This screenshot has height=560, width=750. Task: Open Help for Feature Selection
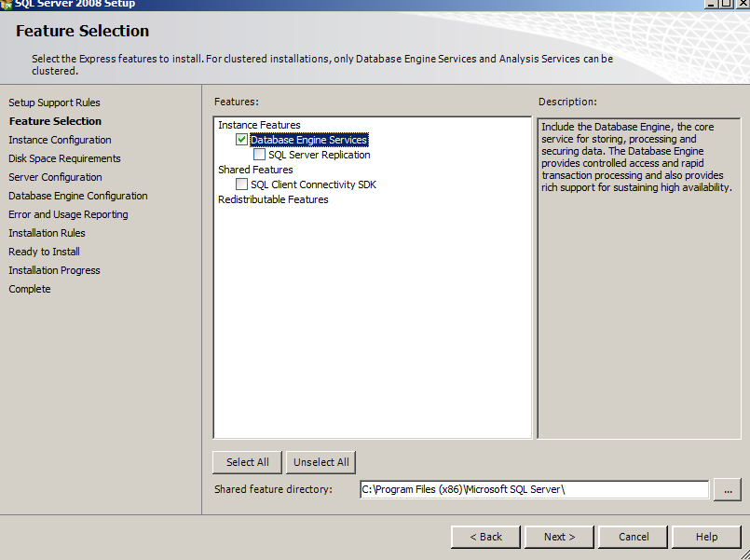706,537
